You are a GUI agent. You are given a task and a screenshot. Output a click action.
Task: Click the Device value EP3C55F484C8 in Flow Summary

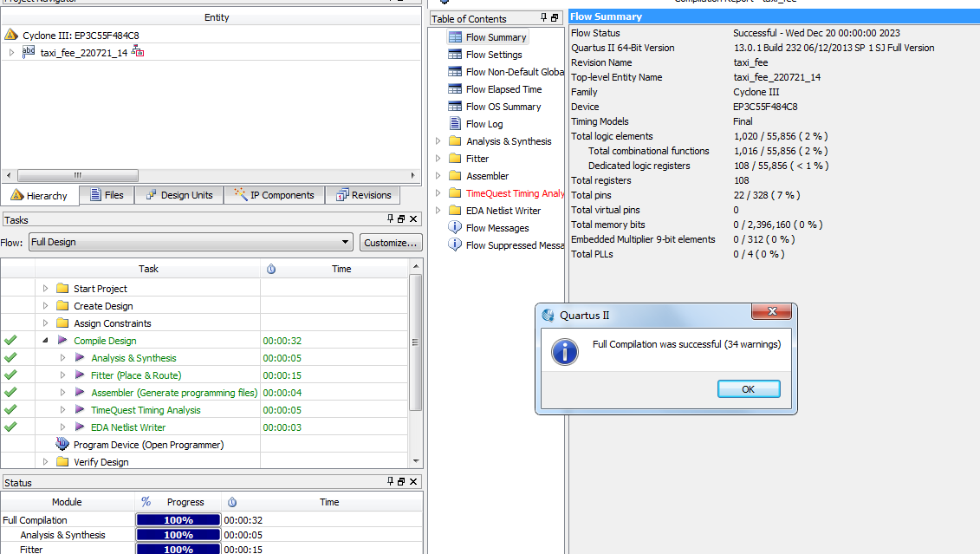tap(765, 107)
